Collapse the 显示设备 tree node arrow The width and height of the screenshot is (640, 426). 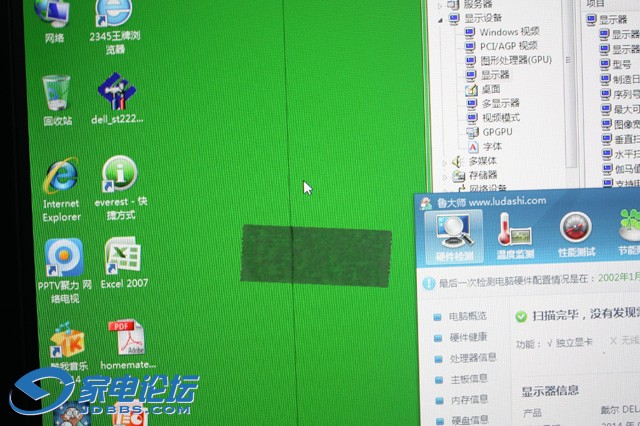440,20
